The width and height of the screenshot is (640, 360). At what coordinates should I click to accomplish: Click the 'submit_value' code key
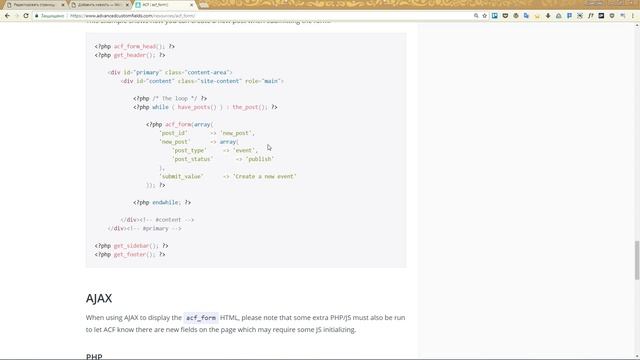(181, 176)
